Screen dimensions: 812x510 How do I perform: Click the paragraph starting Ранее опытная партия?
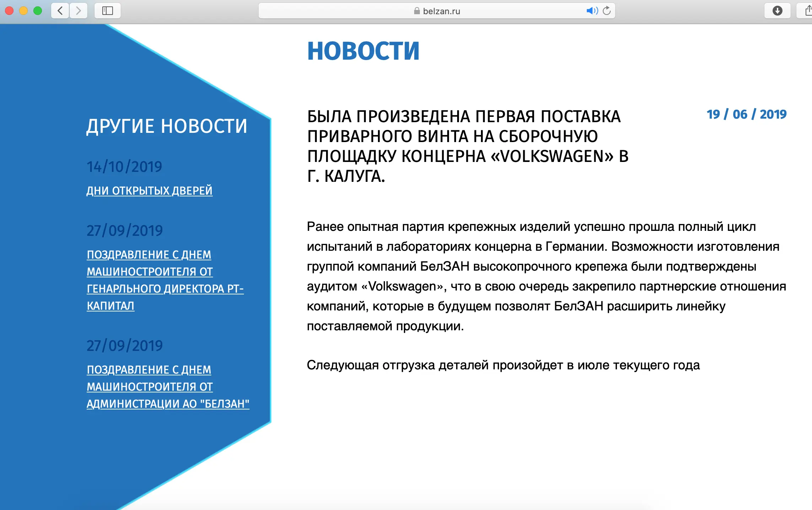point(546,276)
